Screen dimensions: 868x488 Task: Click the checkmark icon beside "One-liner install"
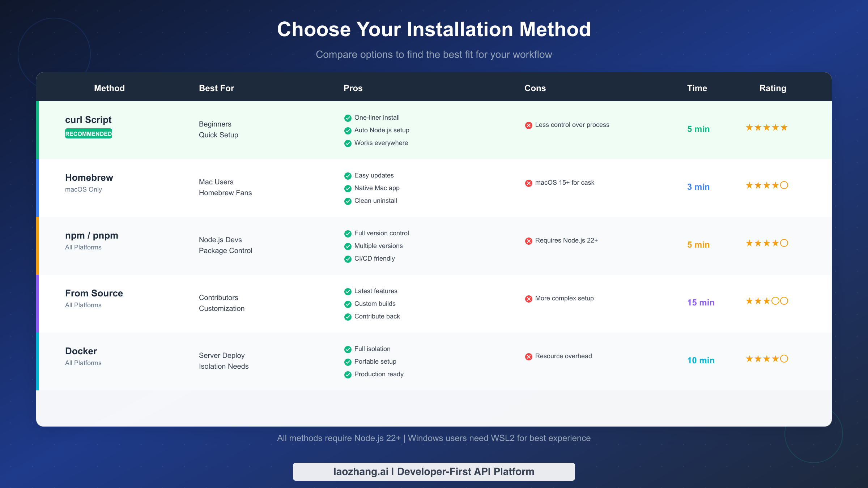348,118
